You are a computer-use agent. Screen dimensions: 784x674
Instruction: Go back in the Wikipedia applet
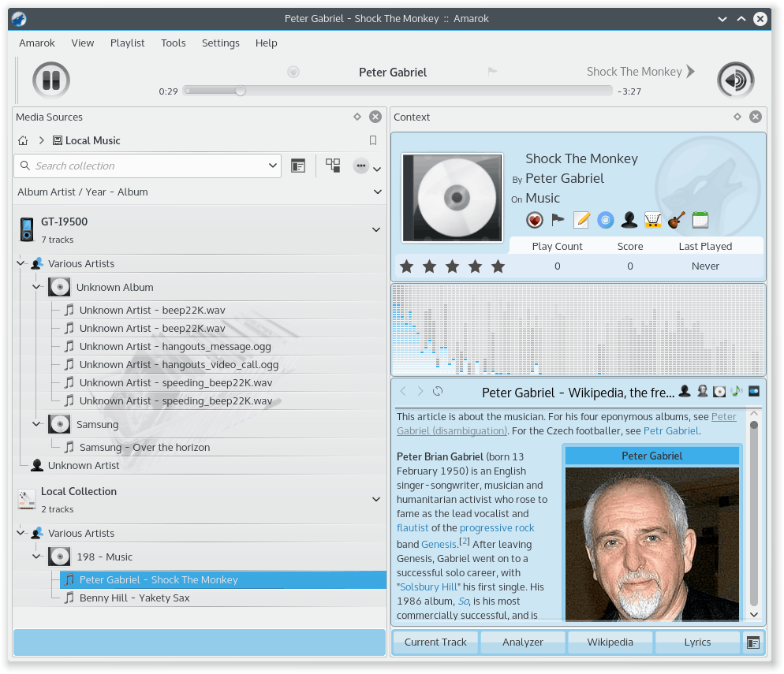click(x=403, y=391)
